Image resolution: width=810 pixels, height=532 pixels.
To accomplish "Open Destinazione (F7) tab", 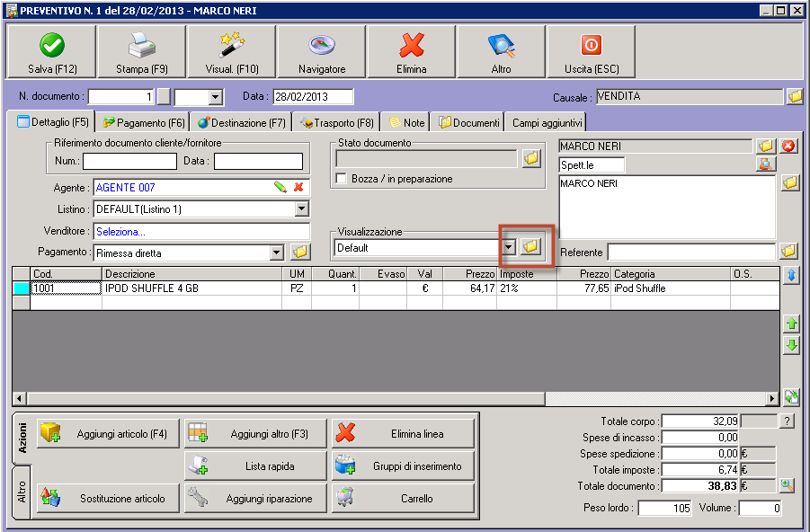I will point(241,123).
